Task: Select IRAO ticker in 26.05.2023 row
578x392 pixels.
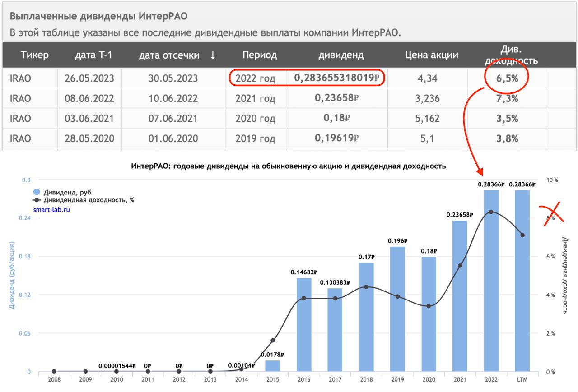Action: (20, 78)
